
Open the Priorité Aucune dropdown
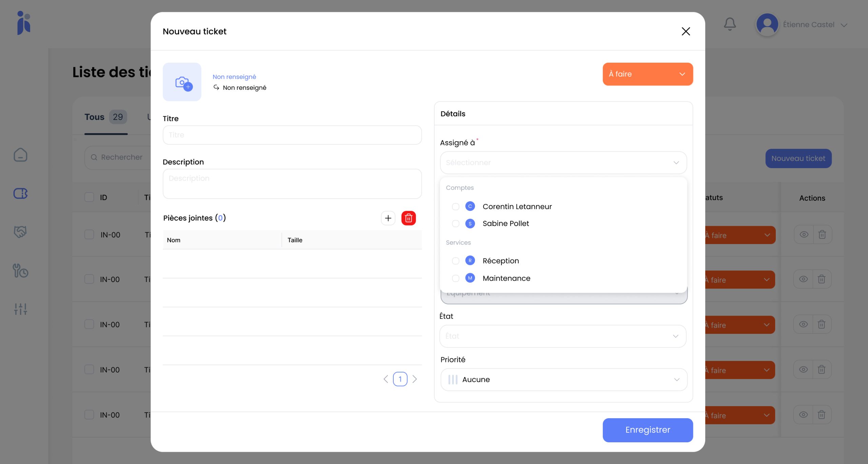coord(564,379)
